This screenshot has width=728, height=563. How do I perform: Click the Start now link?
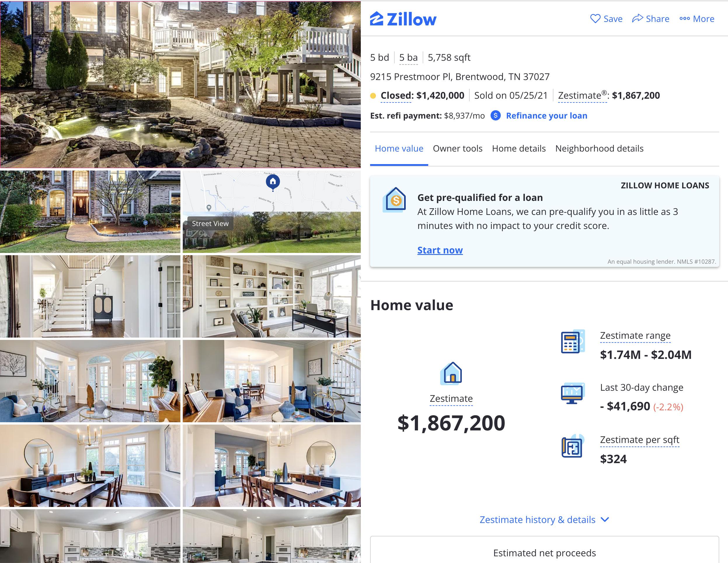tap(440, 250)
